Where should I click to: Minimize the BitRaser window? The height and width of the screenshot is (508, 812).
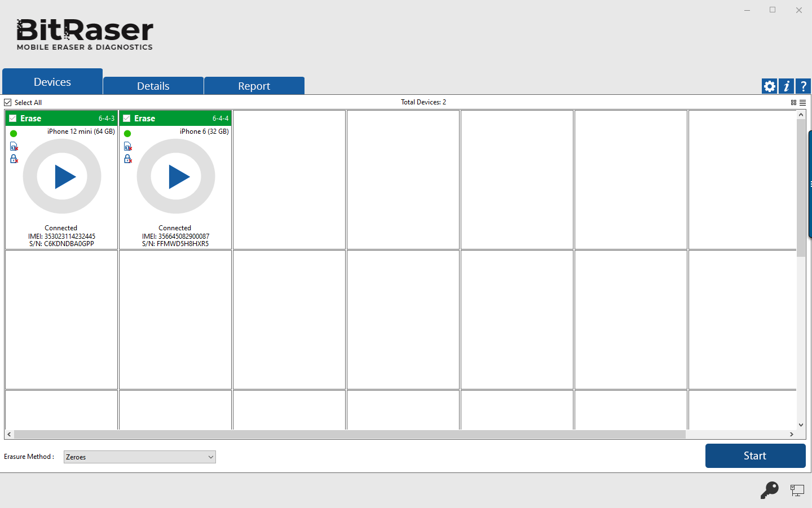point(747,10)
